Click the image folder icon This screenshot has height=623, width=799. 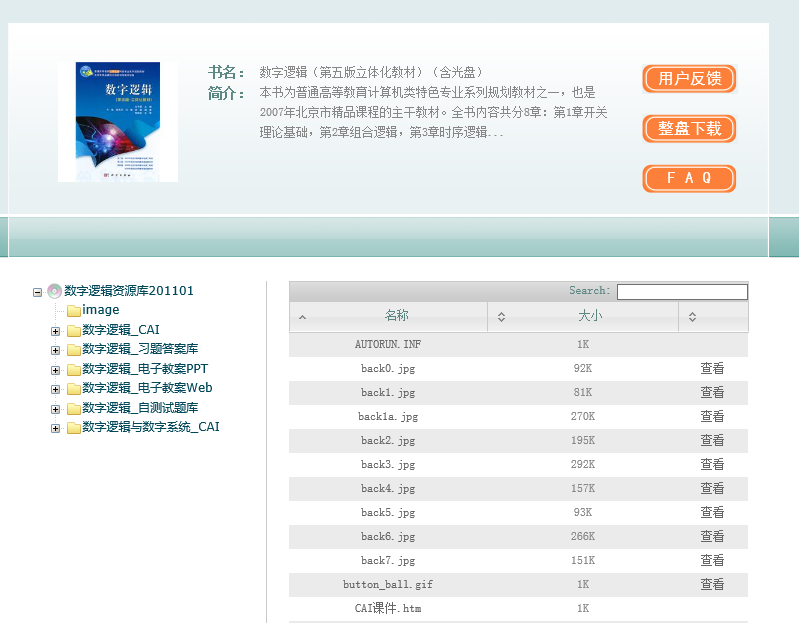pyautogui.click(x=74, y=311)
